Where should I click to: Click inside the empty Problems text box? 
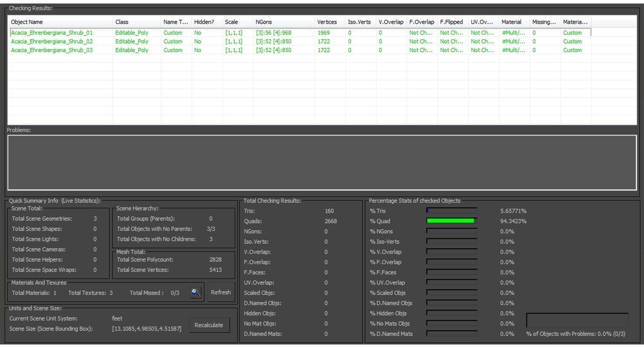point(322,162)
